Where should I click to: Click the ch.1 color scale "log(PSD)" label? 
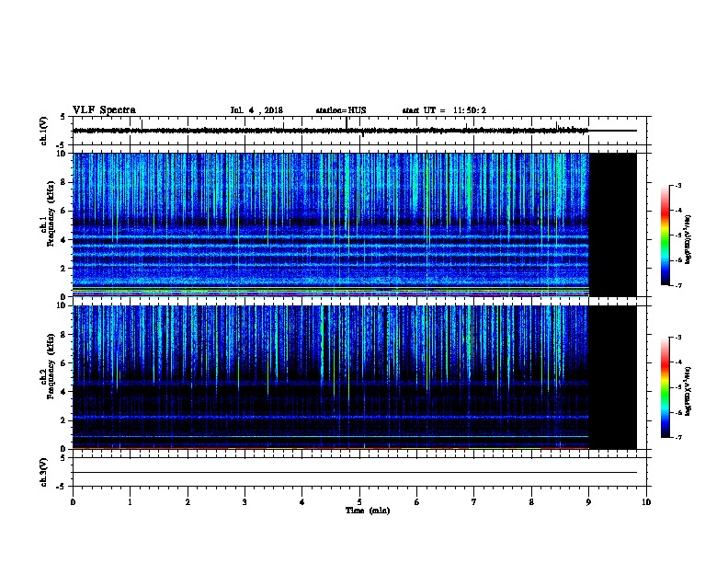(688, 240)
